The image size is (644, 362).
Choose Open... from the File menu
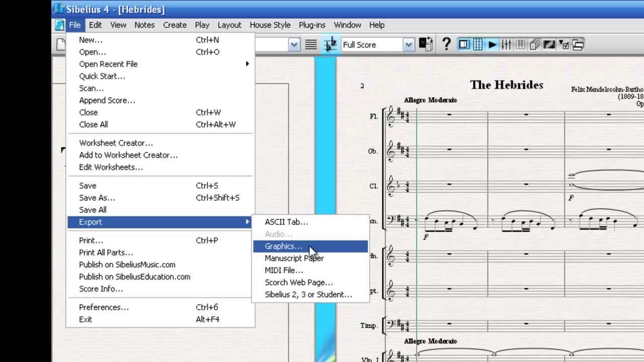point(160,52)
